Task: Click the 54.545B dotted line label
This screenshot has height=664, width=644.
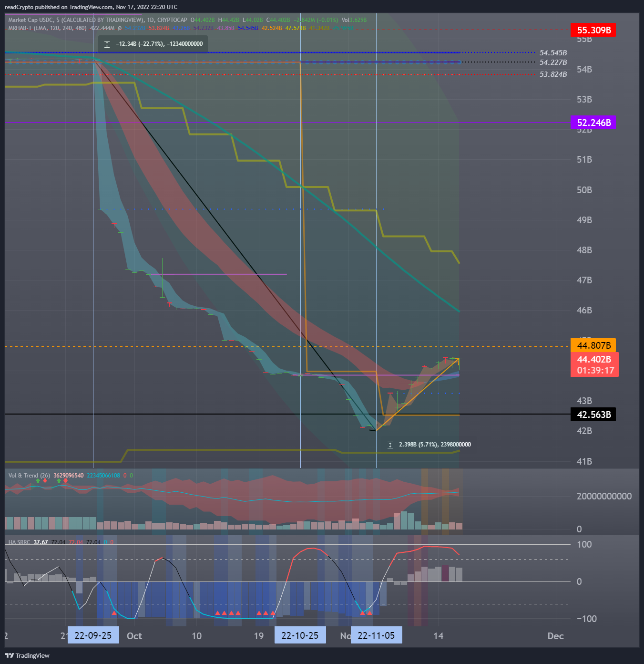Action: pos(553,53)
